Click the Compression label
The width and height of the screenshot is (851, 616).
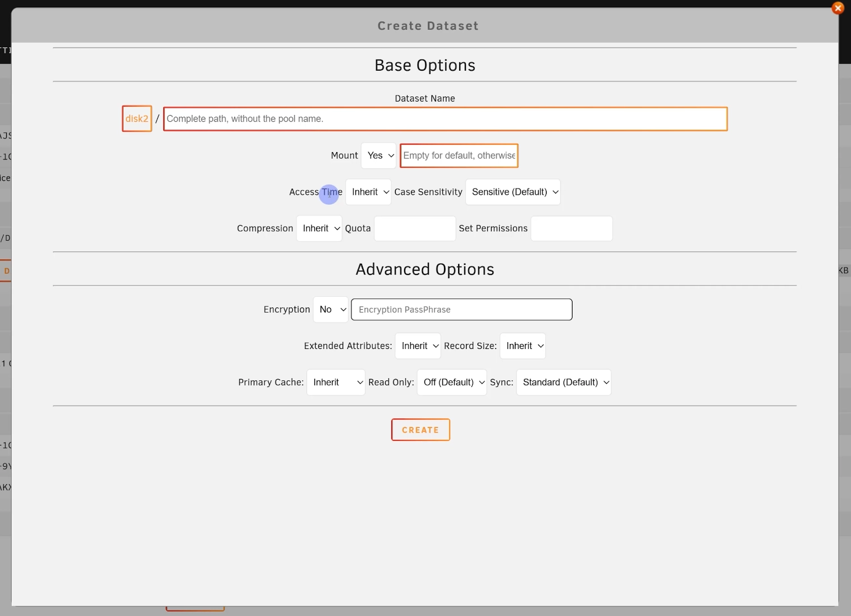click(x=265, y=228)
